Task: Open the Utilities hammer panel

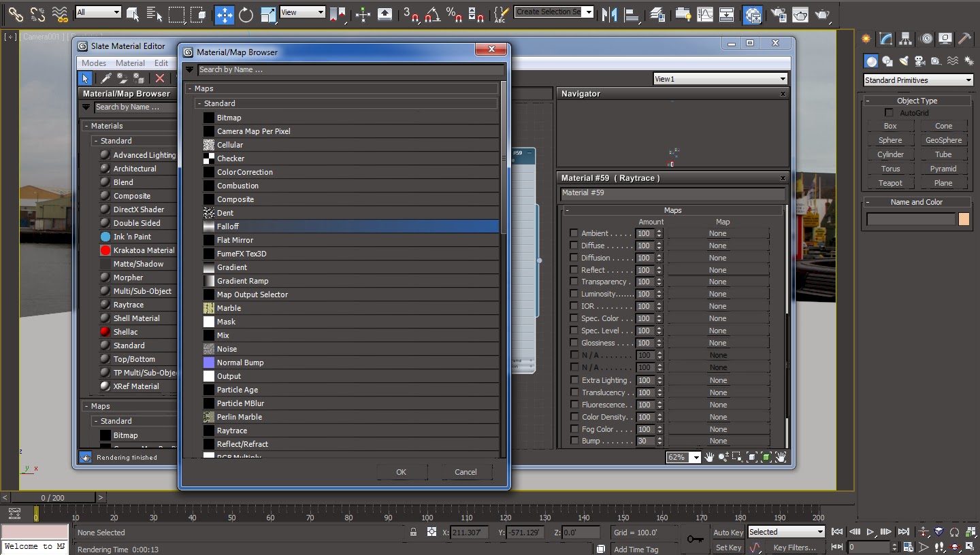Action: (964, 39)
